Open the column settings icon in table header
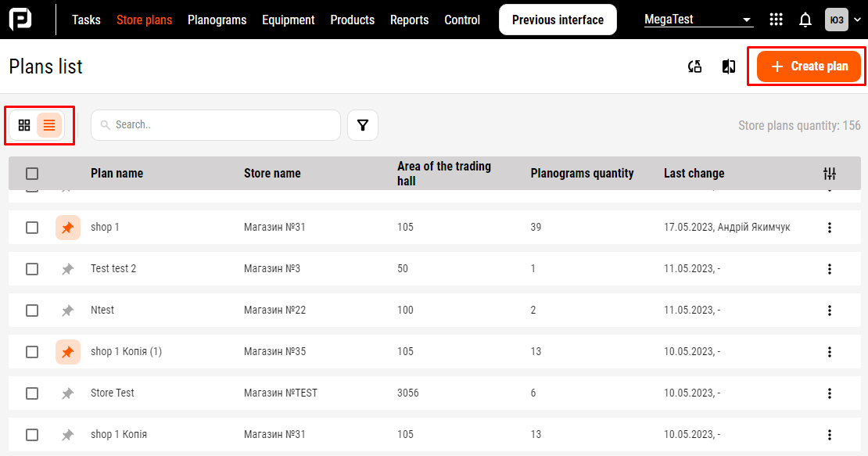The width and height of the screenshot is (868, 456). coord(830,173)
